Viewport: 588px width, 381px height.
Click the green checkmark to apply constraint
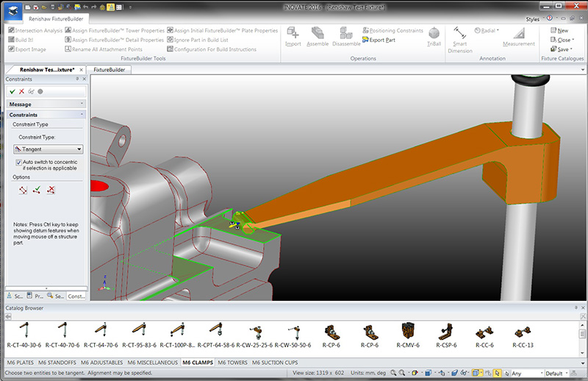(12, 91)
